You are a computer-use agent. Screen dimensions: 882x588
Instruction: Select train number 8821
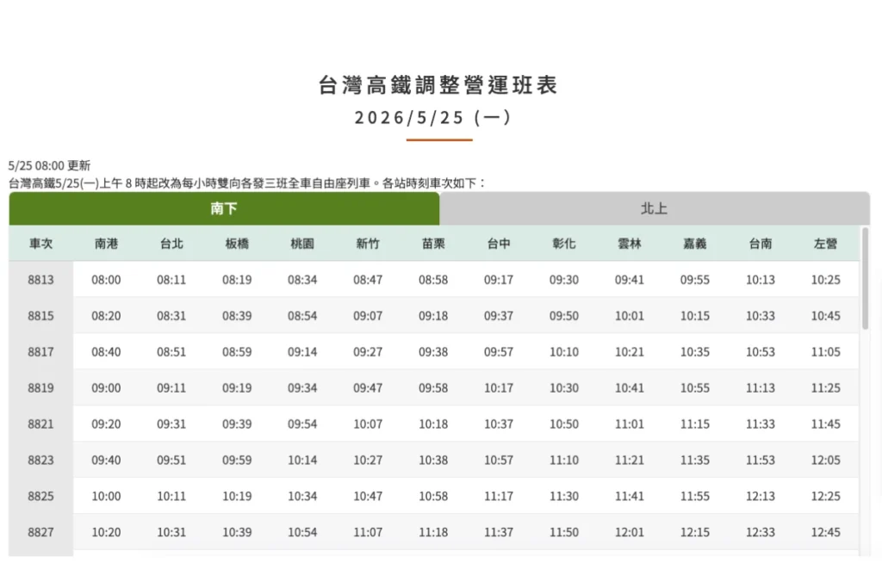(x=41, y=424)
